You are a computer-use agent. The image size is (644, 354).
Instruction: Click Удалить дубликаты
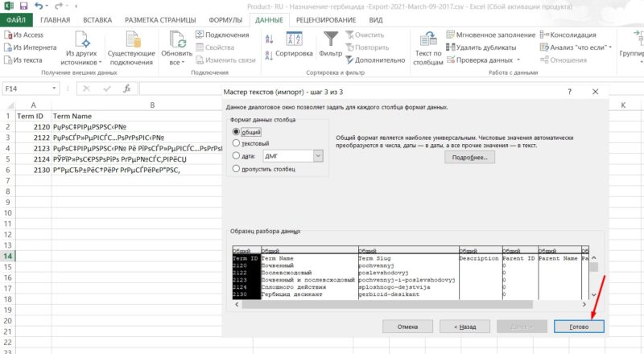tap(481, 47)
